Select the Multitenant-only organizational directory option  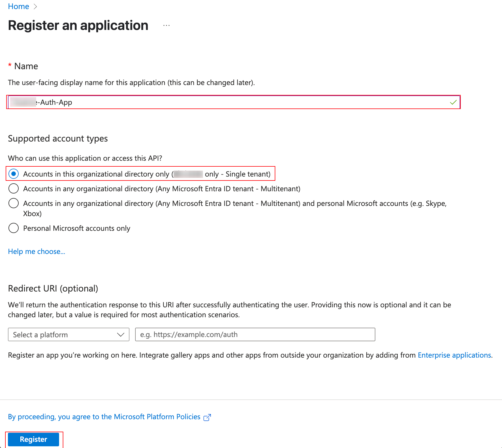[14, 188]
